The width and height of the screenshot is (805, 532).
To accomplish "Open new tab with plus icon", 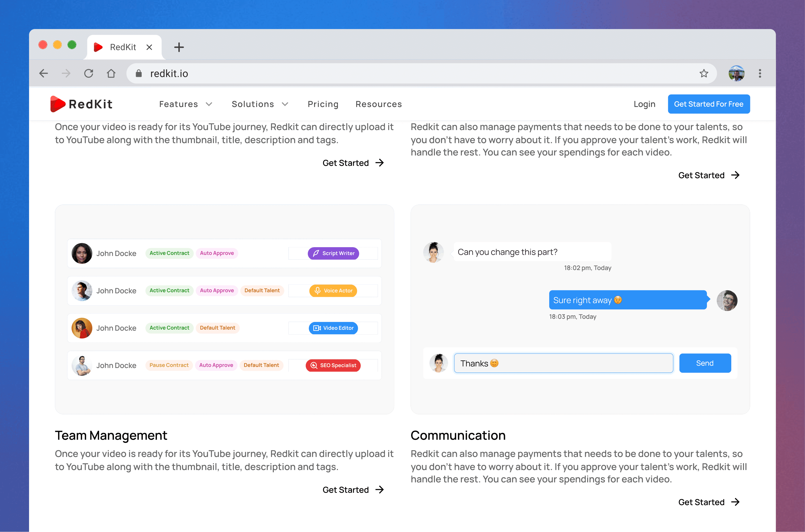I will [x=179, y=47].
